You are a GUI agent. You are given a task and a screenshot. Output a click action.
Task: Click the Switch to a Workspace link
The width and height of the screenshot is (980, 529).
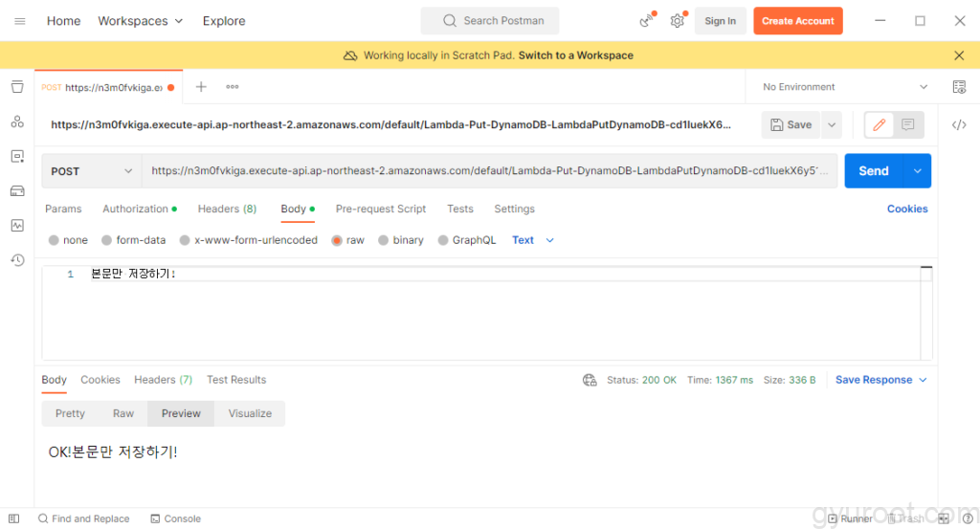575,55
